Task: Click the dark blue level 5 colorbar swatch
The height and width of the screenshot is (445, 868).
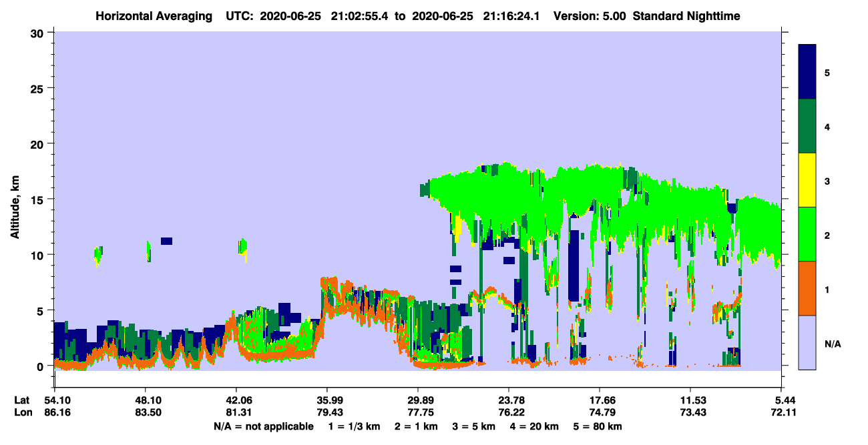Action: point(807,72)
